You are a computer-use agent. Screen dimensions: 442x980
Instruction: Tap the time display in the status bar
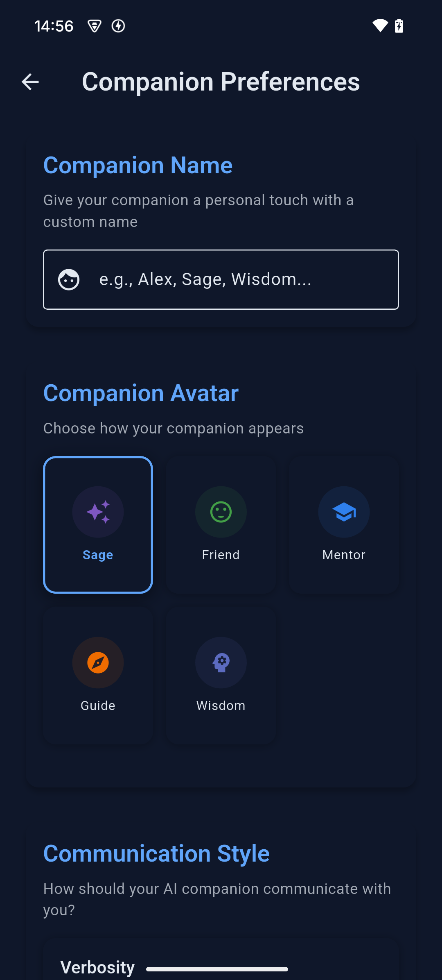54,25
